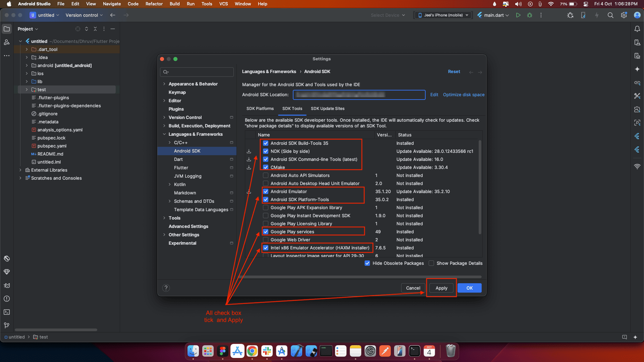
Task: Click the green Run triangle icon
Action: (518, 15)
